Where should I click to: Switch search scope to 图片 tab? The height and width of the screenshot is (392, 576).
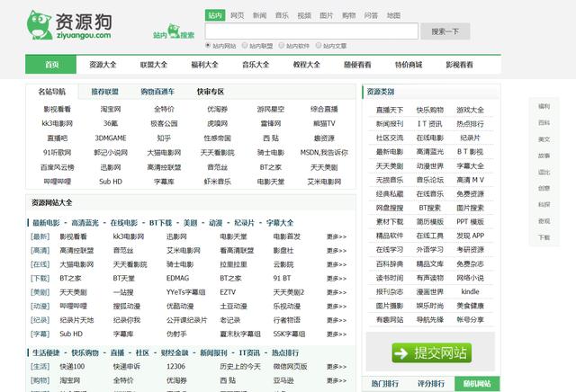tap(326, 15)
